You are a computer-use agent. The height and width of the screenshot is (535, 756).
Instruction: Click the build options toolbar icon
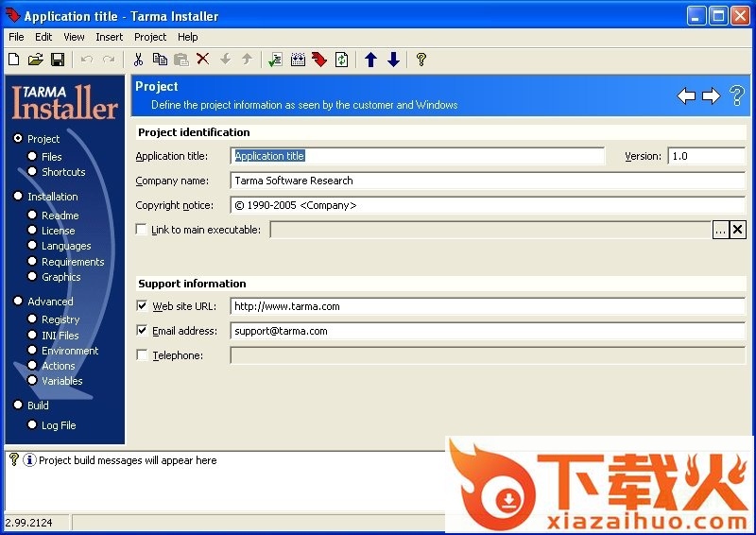pyautogui.click(x=298, y=60)
